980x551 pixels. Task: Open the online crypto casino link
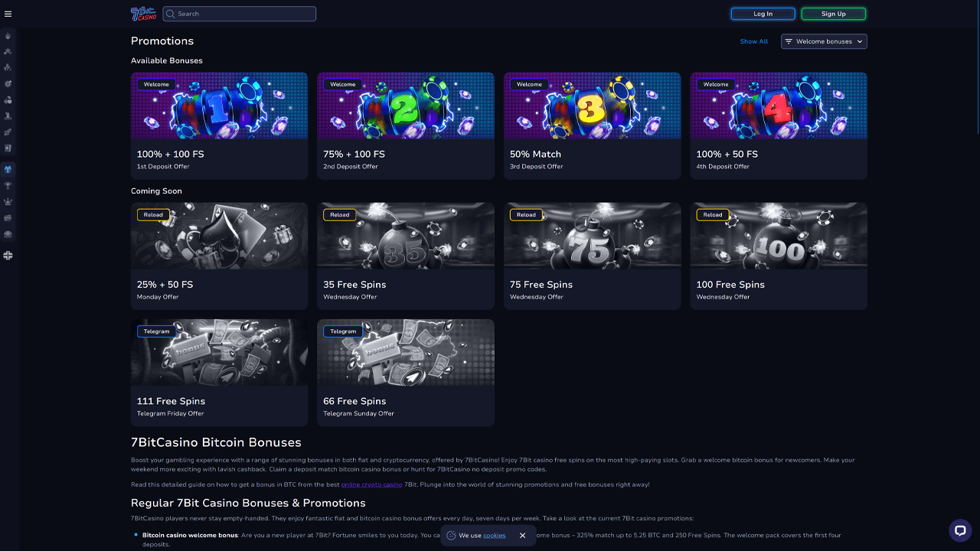(371, 484)
